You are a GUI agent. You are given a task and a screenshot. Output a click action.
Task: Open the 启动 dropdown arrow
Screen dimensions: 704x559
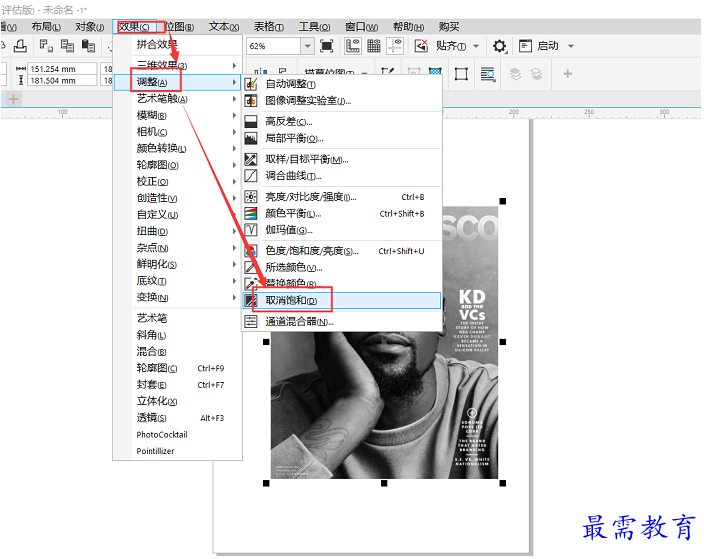point(571,46)
